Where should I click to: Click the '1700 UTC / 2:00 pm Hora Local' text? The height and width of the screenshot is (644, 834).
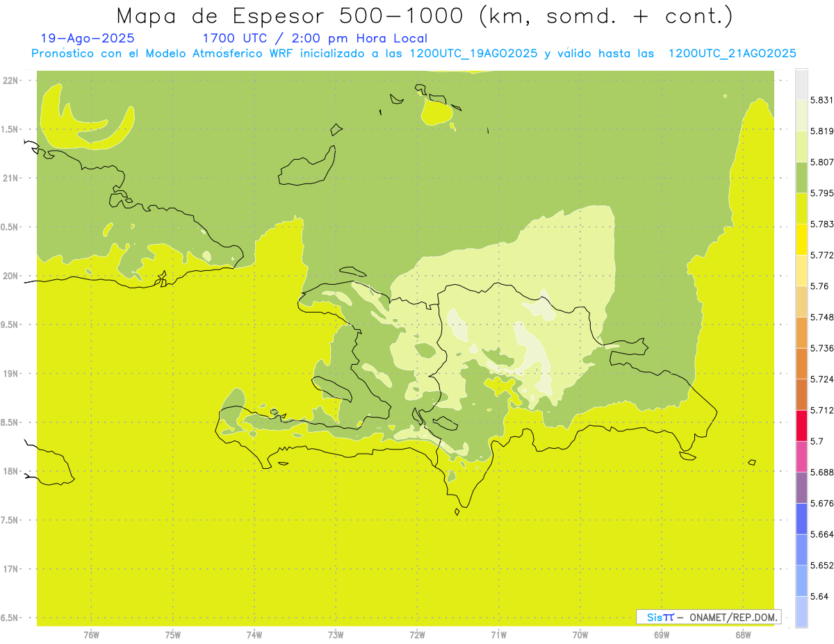[x=315, y=38]
